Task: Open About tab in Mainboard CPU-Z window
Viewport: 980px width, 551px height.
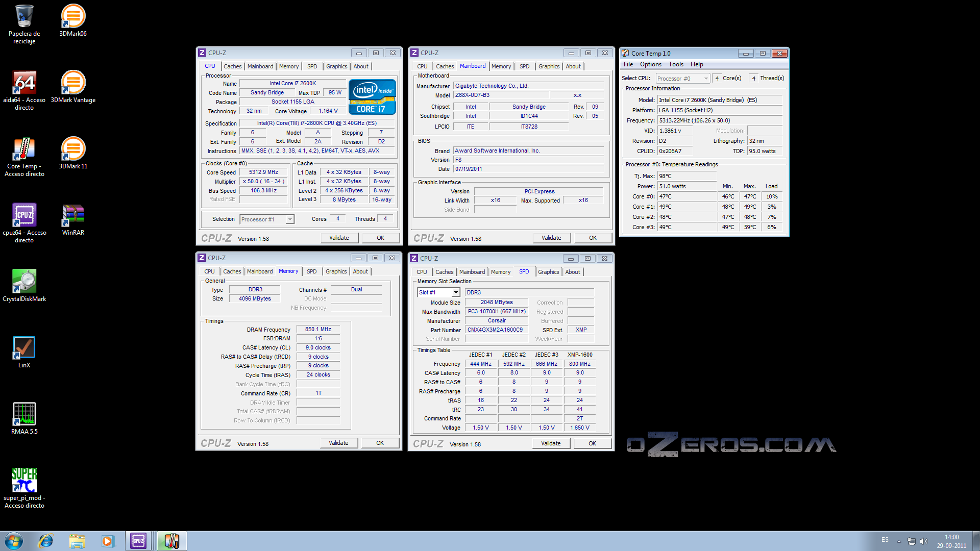Action: 573,66
